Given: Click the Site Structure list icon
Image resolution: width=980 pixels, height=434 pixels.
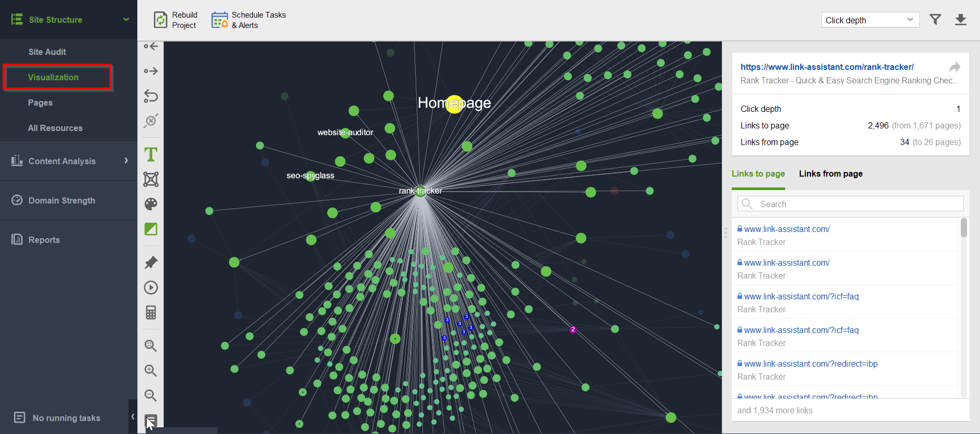Looking at the screenshot, I should pos(17,19).
